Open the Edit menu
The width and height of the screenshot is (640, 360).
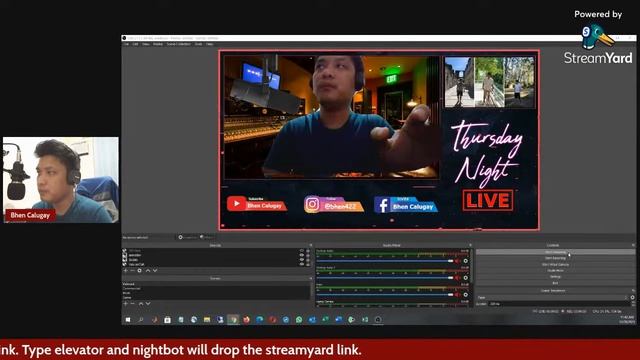(136, 44)
